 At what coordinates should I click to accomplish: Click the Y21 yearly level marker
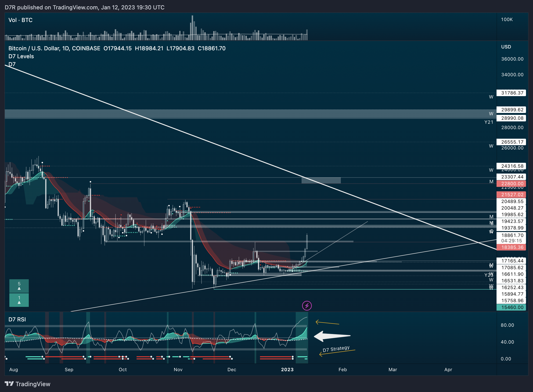pos(489,122)
